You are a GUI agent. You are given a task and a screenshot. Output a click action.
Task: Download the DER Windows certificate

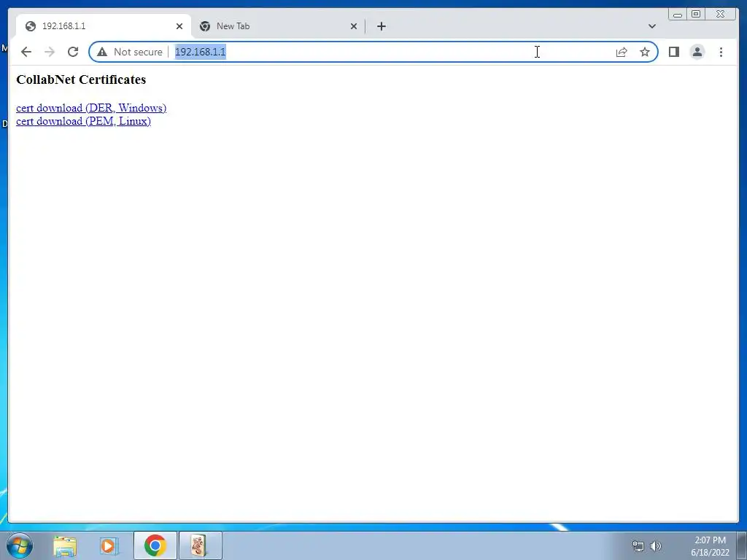click(x=91, y=108)
